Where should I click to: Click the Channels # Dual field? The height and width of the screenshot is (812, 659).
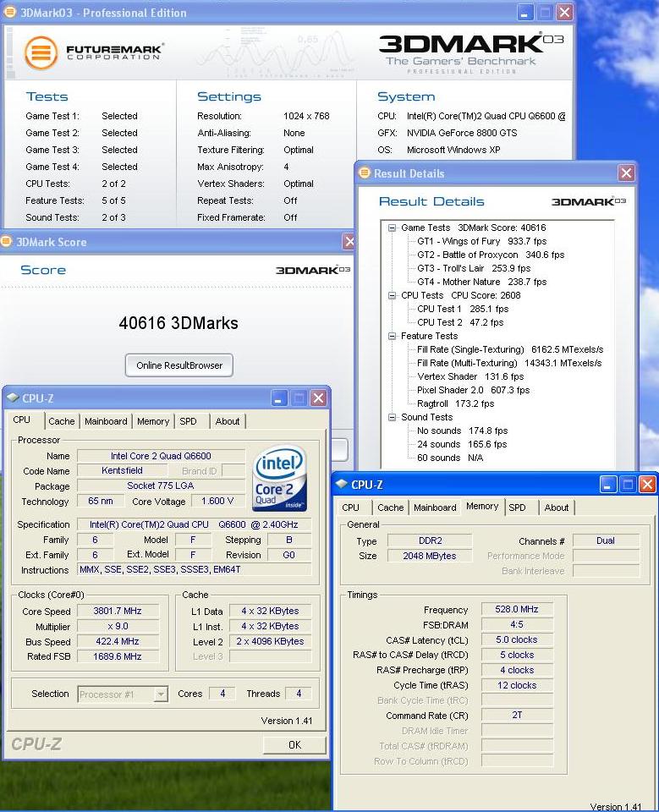tap(606, 540)
